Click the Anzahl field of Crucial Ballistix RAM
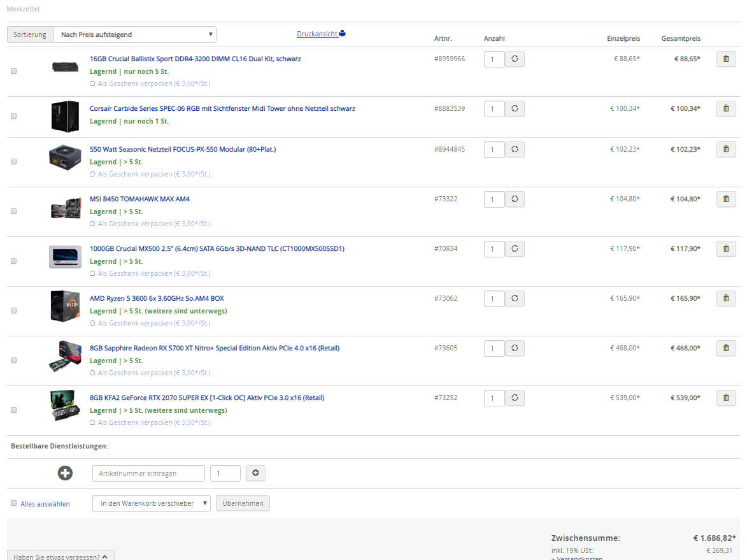Screen dimensions: 747x560 (x=494, y=59)
